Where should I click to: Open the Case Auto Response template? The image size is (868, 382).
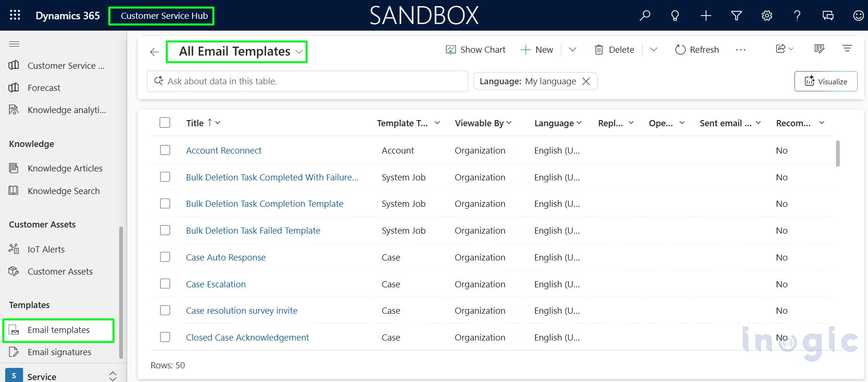(x=226, y=257)
